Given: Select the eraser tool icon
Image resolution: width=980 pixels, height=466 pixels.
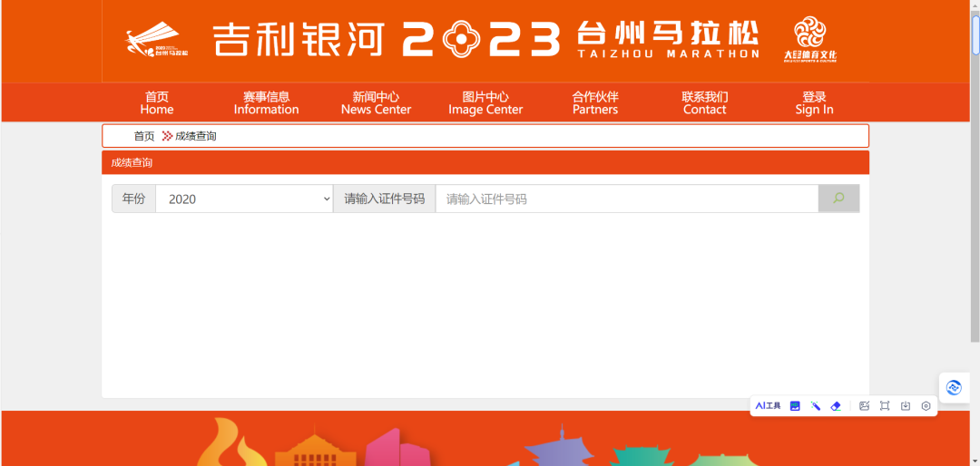Looking at the screenshot, I should [837, 406].
